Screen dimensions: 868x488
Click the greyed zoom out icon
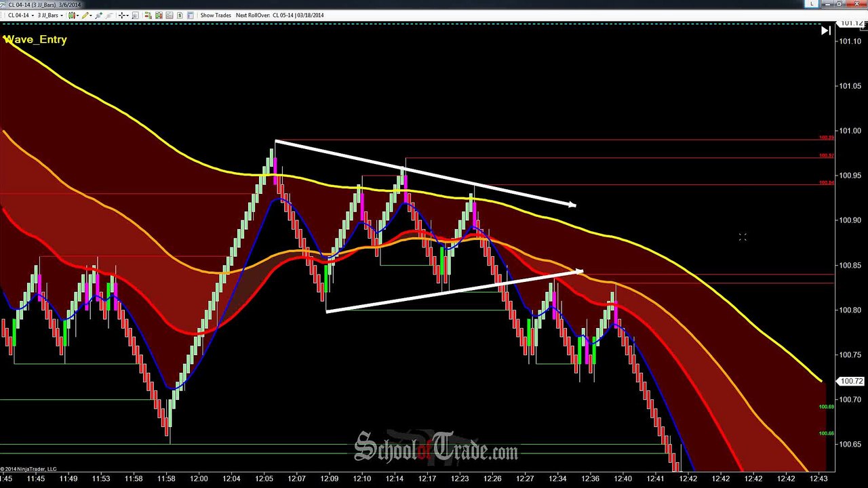[x=109, y=15]
